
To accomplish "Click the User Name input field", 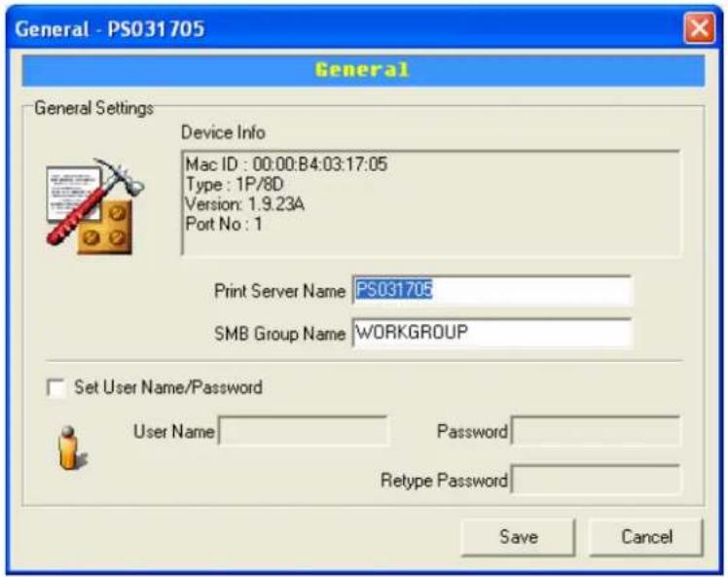I will coord(304,431).
